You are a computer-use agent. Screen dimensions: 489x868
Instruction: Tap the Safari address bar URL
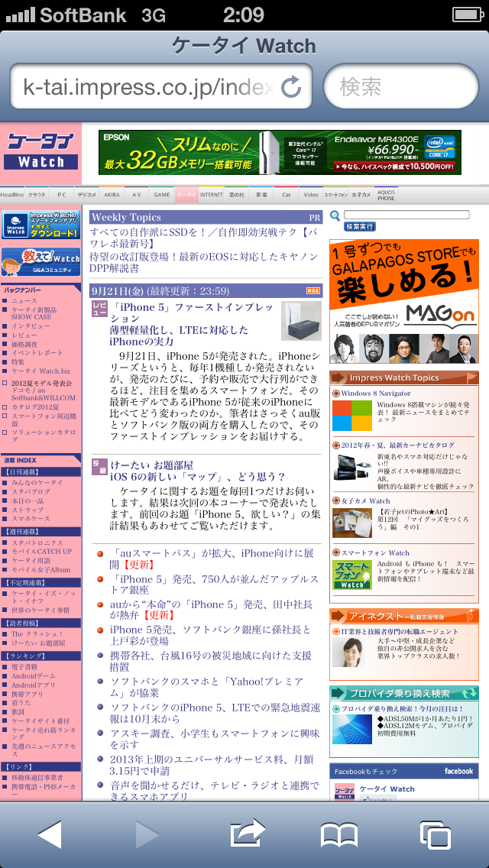(x=148, y=87)
